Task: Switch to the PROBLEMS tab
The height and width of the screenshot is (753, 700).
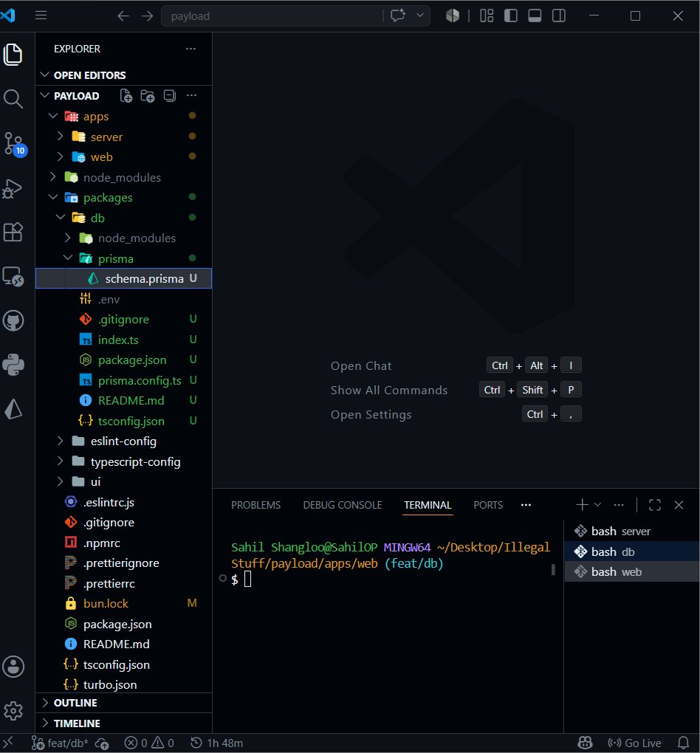Action: pos(255,505)
